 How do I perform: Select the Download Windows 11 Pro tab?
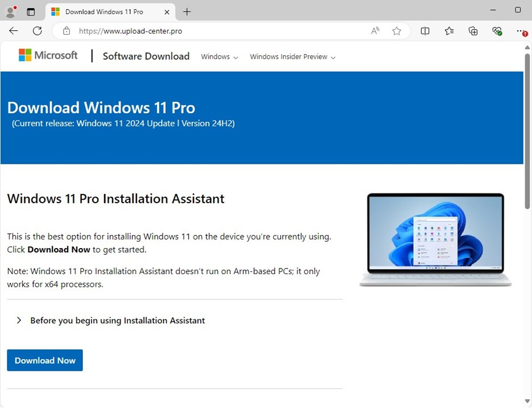pyautogui.click(x=110, y=12)
